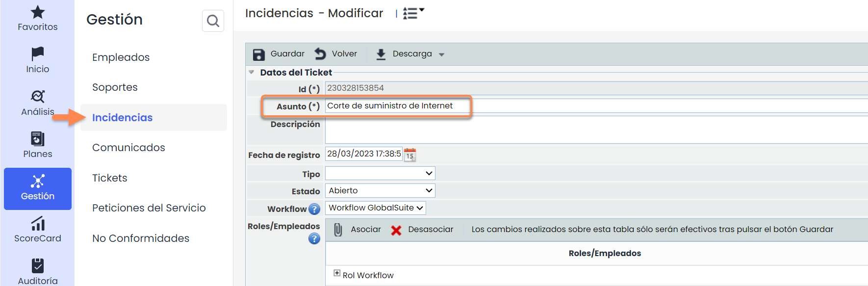Collapse the Datos del Ticket section
Screen dimensions: 868x286
(x=252, y=72)
